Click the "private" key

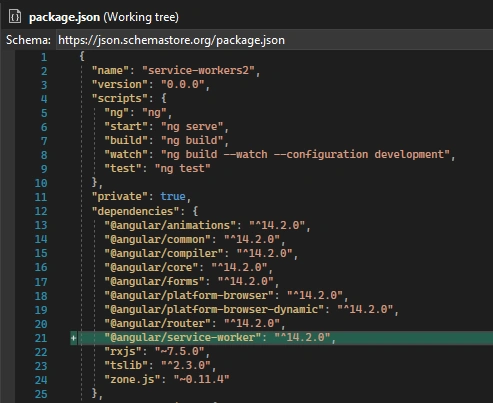(x=120, y=196)
